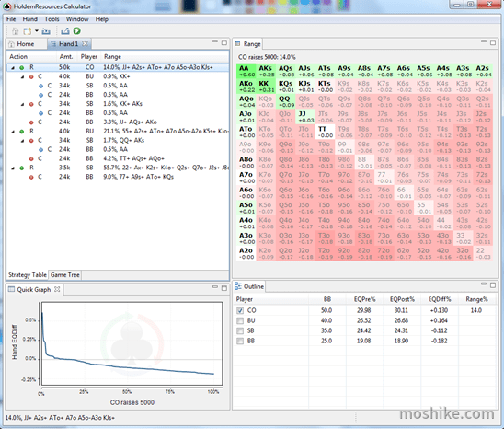Collapse the CO raise 5.0k tree row
Screen dimensions: 504x429
(x=13, y=67)
